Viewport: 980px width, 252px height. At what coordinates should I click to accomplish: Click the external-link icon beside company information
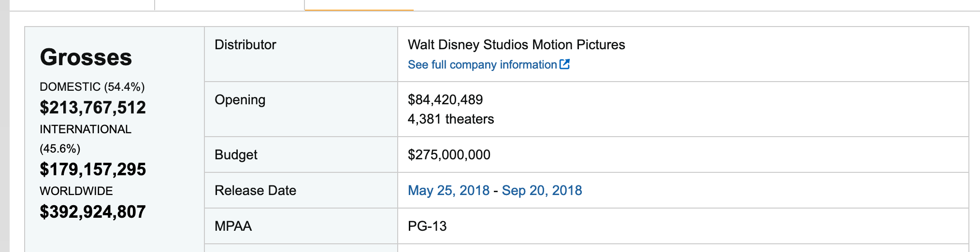pos(564,64)
